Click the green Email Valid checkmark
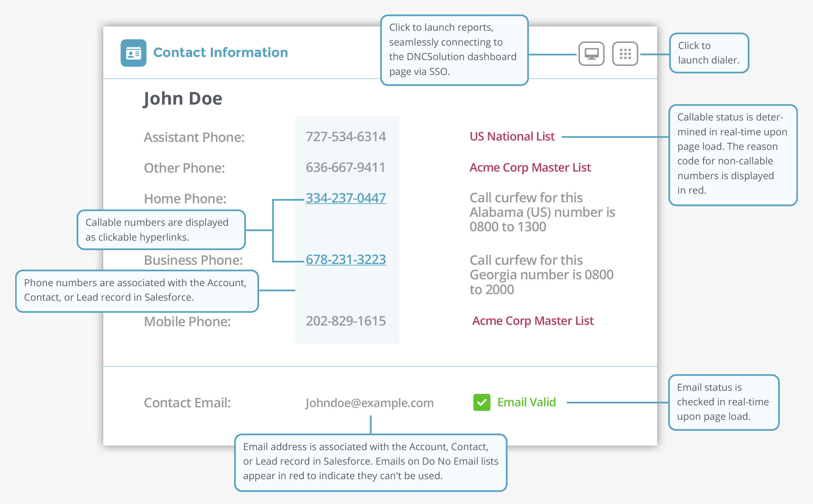Screen dimensions: 813x504 click(x=482, y=403)
